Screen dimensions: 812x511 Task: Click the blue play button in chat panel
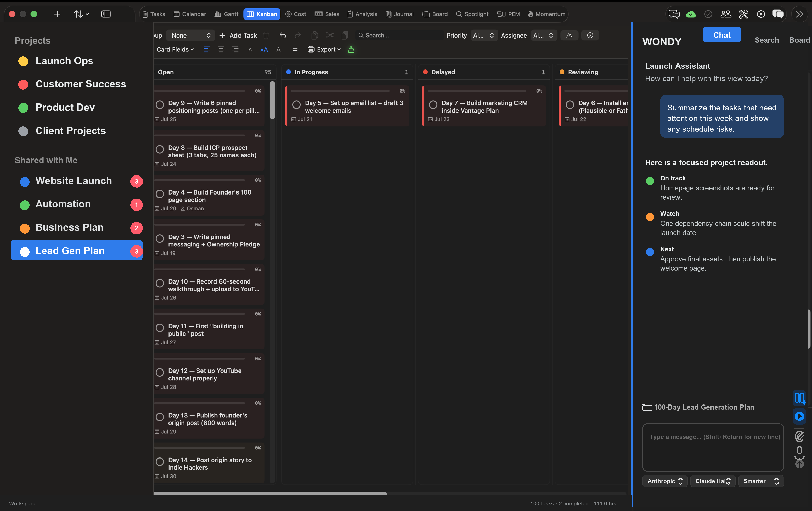pyautogui.click(x=799, y=416)
